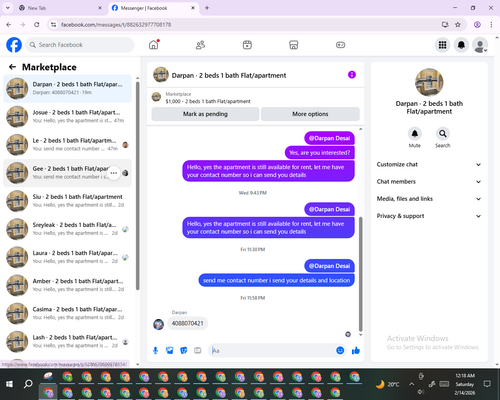Open a new browser tab with plus
Viewport: 500px width, 400px height.
pyautogui.click(x=207, y=8)
